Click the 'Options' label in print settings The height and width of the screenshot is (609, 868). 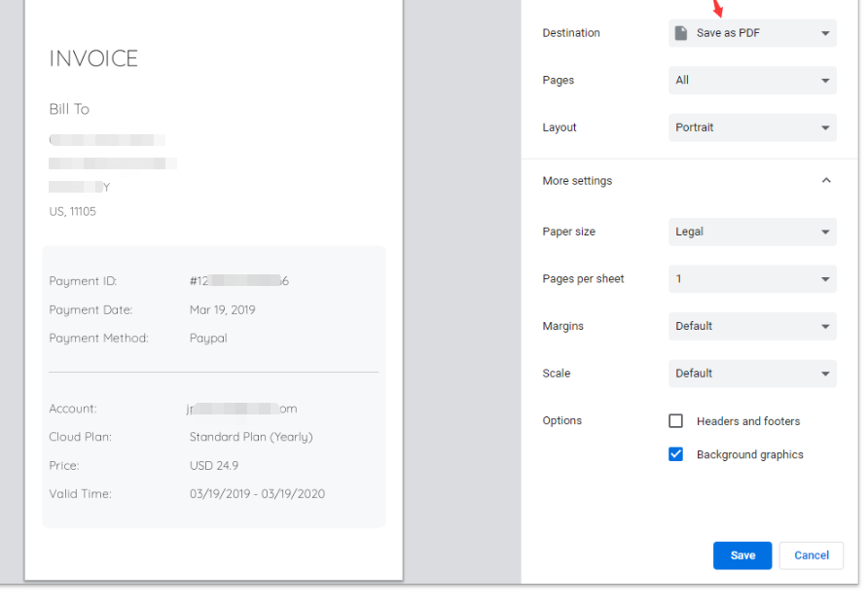click(x=561, y=421)
